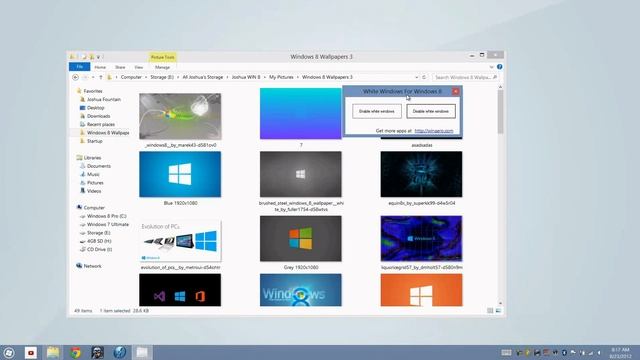
Task: Open the File menu tab
Action: pyautogui.click(x=80, y=67)
